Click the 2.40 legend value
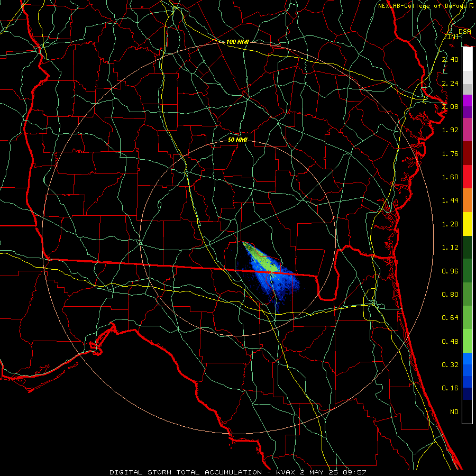This screenshot has width=476, height=476. point(450,59)
